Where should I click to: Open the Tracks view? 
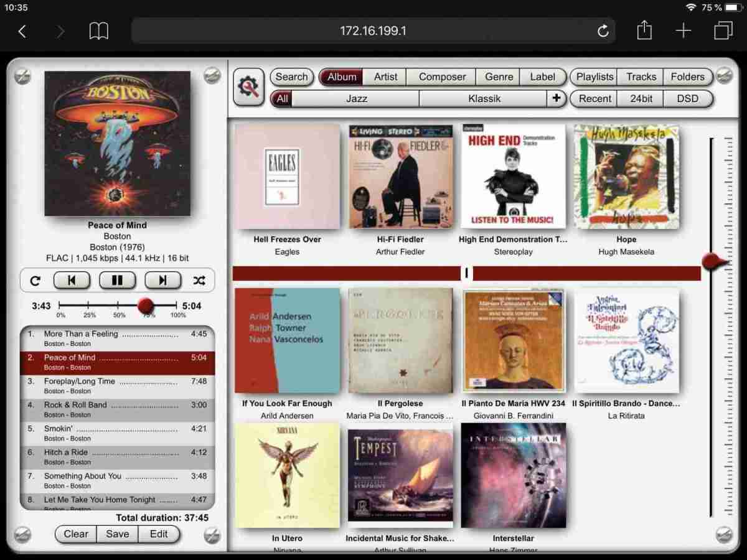[x=641, y=77]
